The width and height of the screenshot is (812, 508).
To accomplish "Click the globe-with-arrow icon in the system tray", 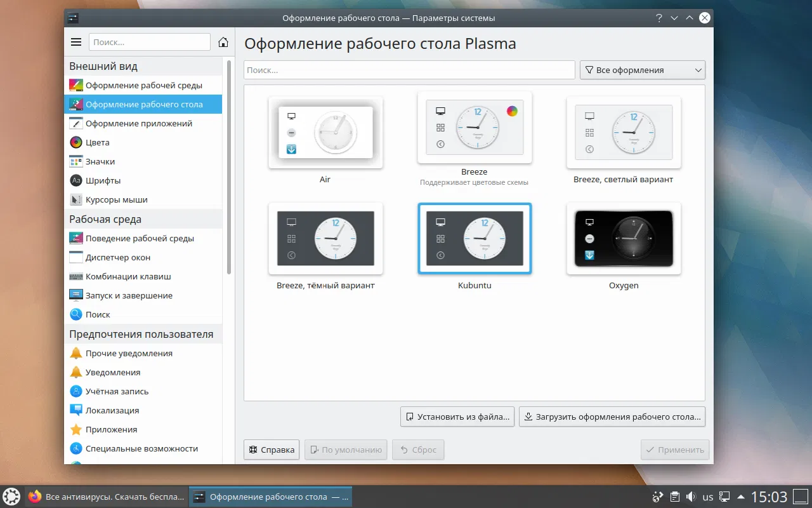I will click(x=658, y=497).
